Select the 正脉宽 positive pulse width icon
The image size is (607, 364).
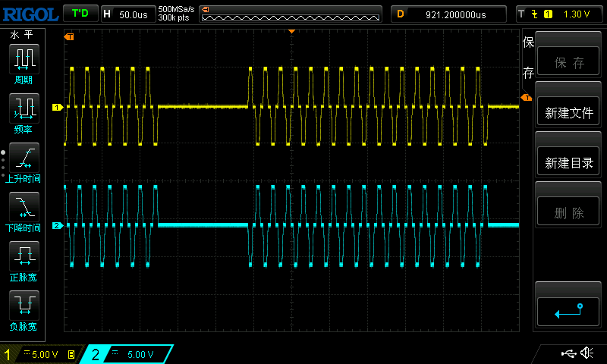(24, 258)
